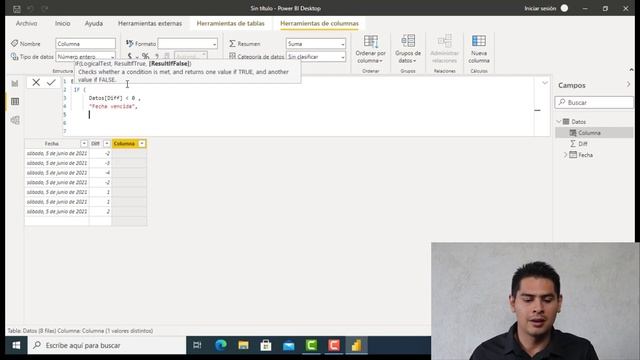This screenshot has height=360, width=640.
Task: Open File Explorer from taskbar
Action: 243,345
